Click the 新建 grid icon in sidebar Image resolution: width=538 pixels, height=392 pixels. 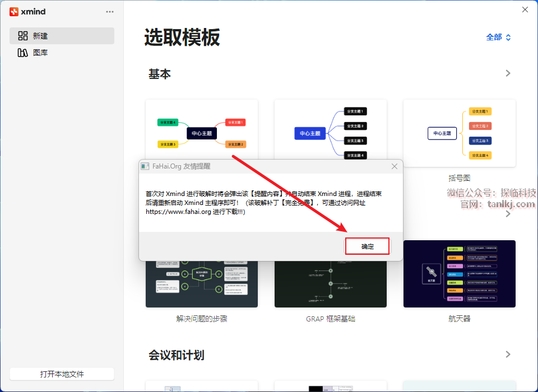[23, 36]
